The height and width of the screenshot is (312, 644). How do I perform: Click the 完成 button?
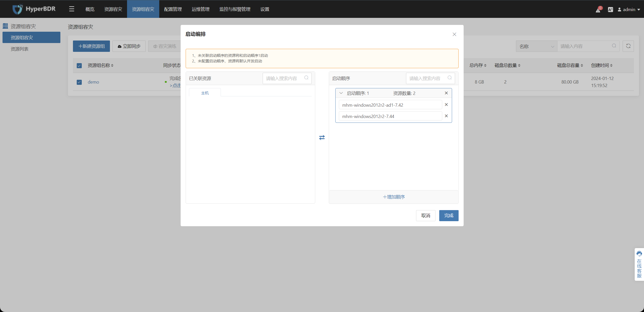click(x=449, y=216)
